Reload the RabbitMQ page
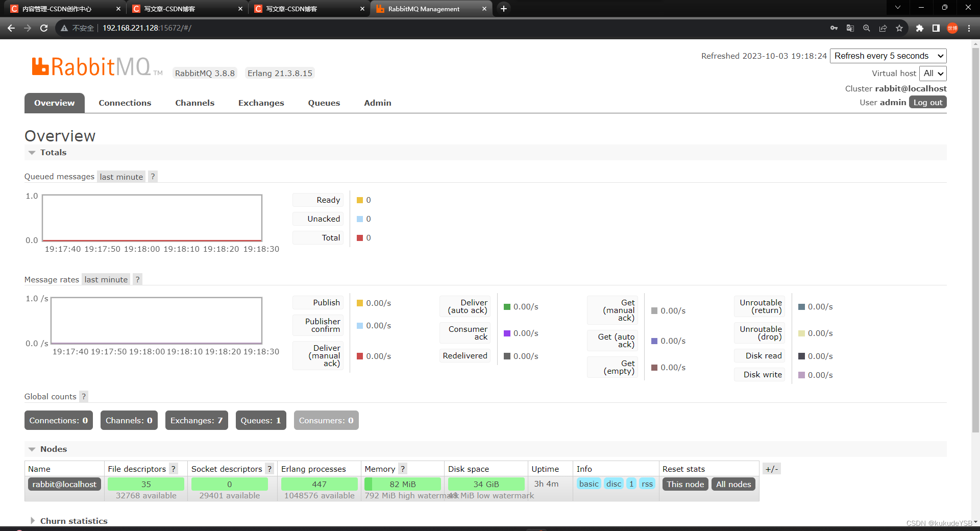The height and width of the screenshot is (531, 980). (x=44, y=28)
